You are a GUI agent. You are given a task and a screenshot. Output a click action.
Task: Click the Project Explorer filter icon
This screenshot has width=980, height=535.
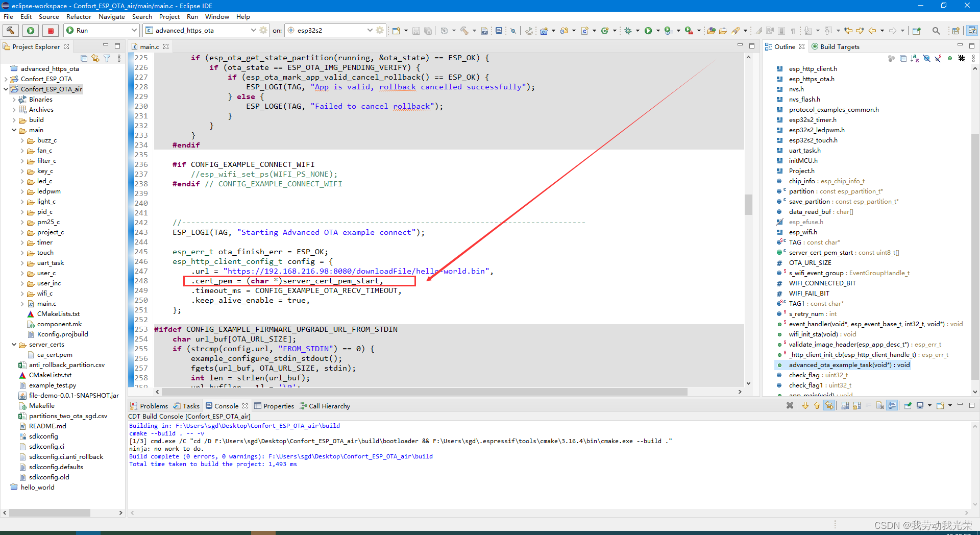tap(107, 58)
